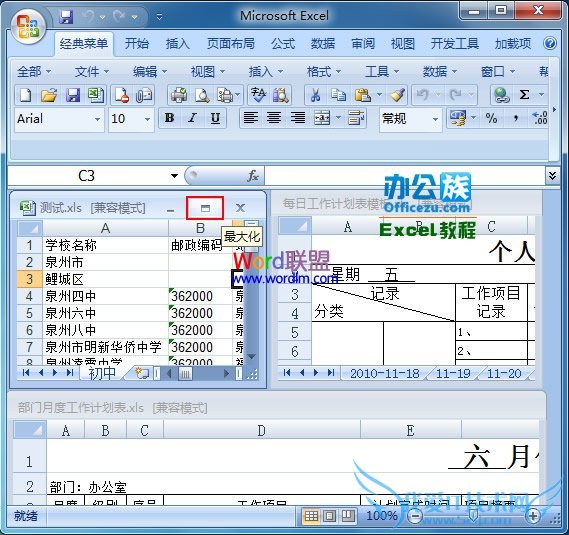Click the 100% zoom level
Viewport: 569px width, 535px height.
click(382, 516)
